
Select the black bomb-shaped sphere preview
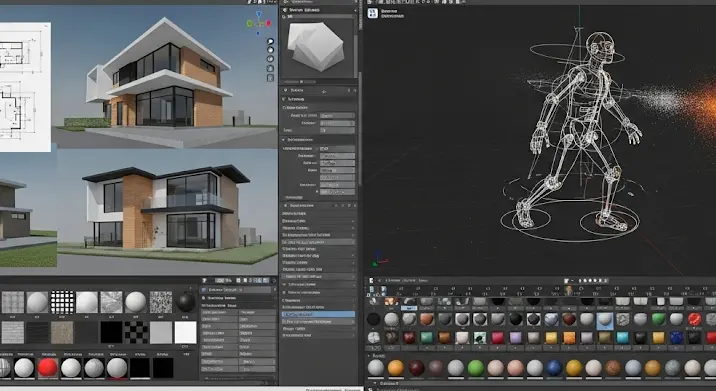[x=186, y=301]
